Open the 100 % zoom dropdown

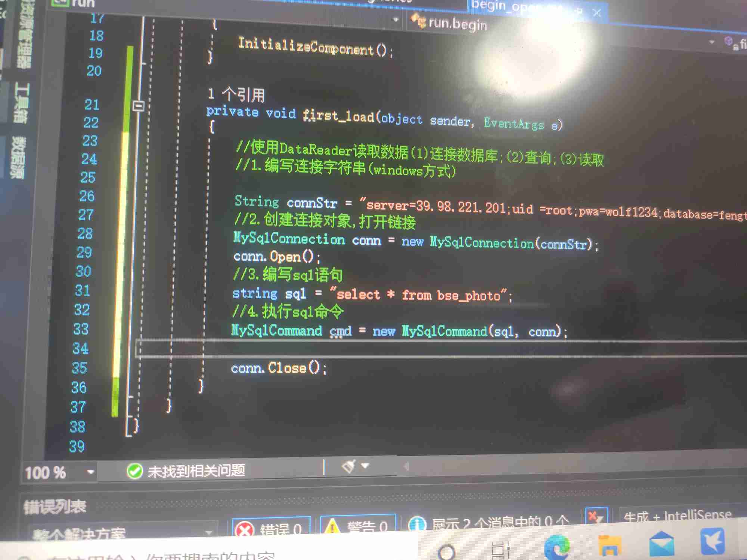[x=90, y=472]
